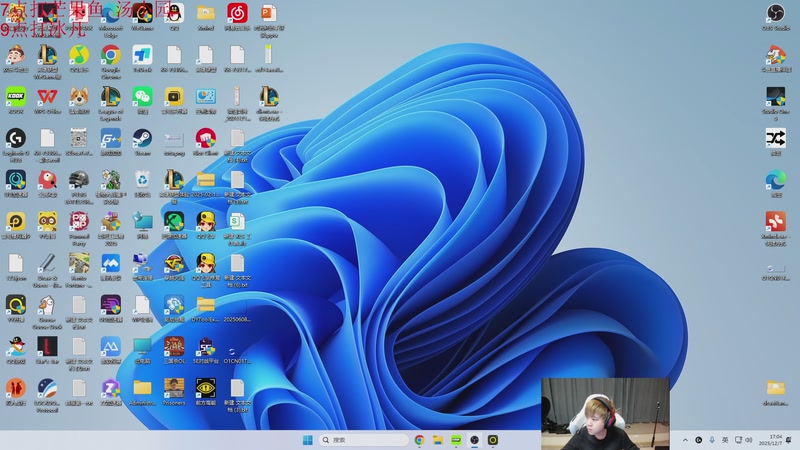Expand hidden system tray icons chevron
Screen dimensions: 800x450
(x=685, y=440)
